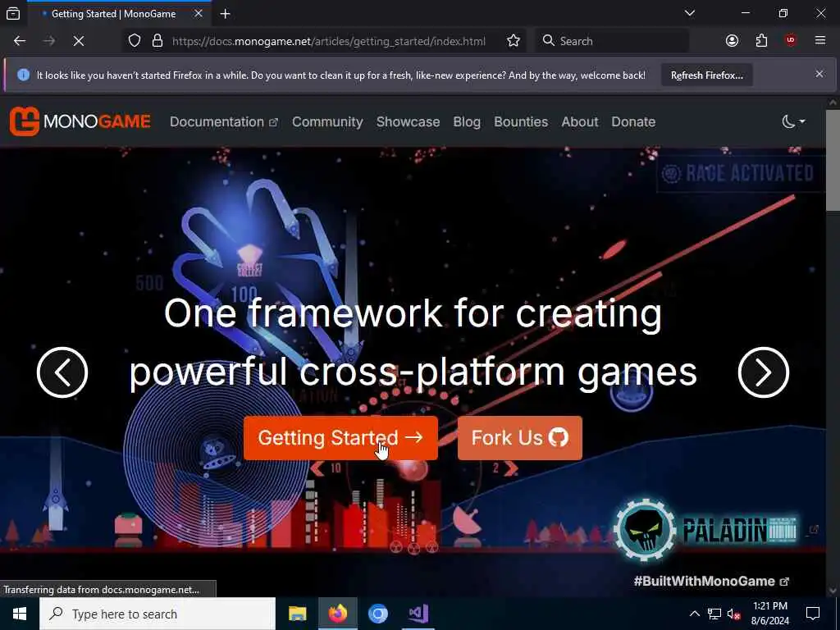Open Firefox application hamburger menu
Viewport: 840px width, 630px height.
point(820,41)
